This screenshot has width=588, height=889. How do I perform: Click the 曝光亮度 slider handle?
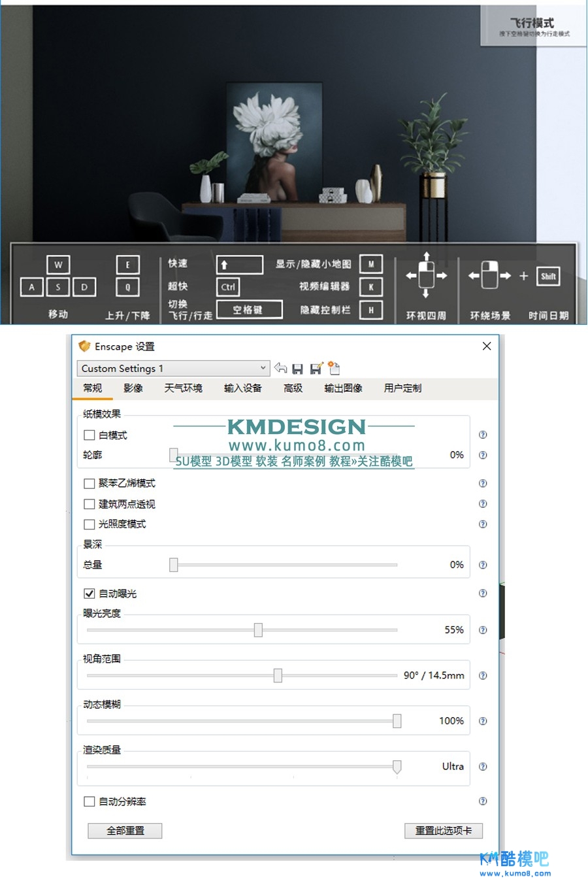click(258, 630)
